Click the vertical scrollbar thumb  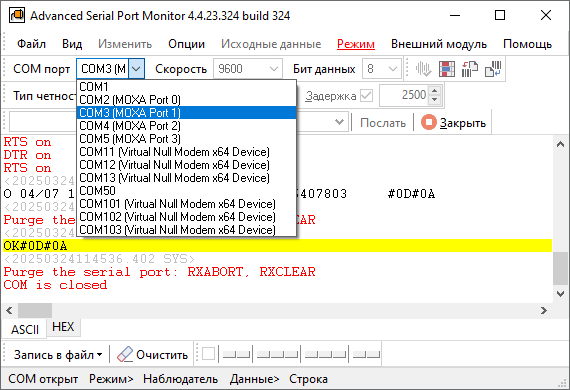point(560,269)
